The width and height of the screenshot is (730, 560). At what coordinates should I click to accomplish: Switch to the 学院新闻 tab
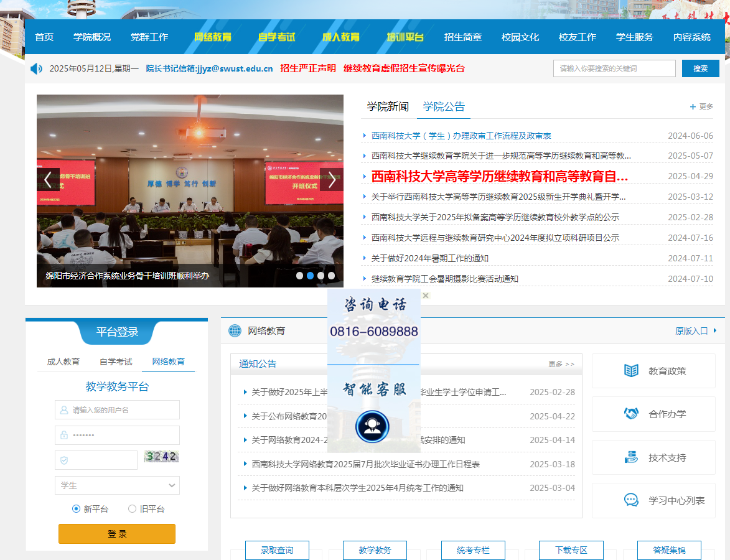tap(388, 106)
